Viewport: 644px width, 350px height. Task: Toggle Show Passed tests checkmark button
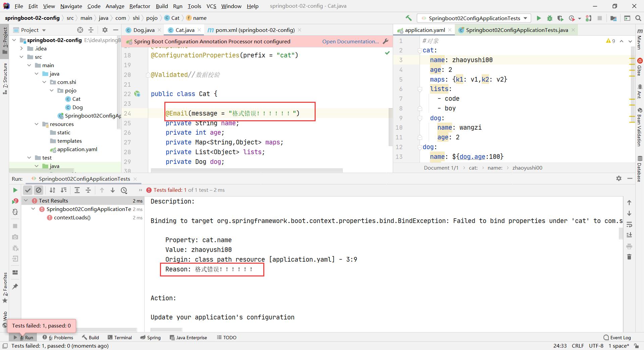28,190
